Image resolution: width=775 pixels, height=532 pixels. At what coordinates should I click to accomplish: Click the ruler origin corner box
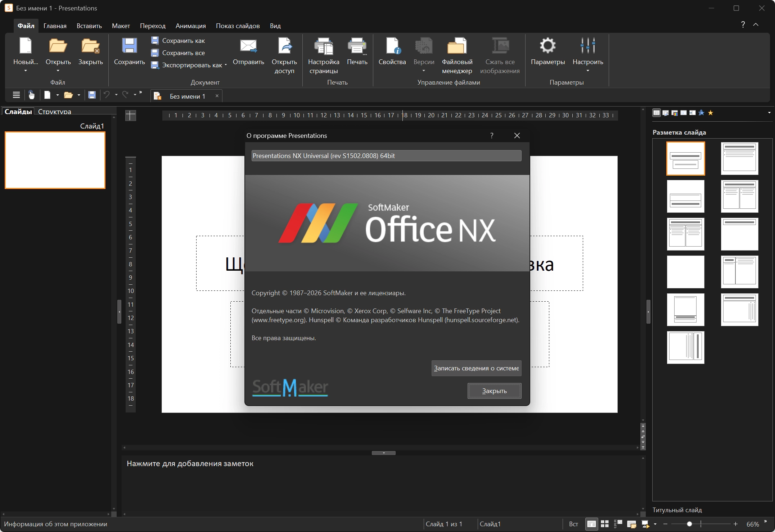(x=131, y=116)
